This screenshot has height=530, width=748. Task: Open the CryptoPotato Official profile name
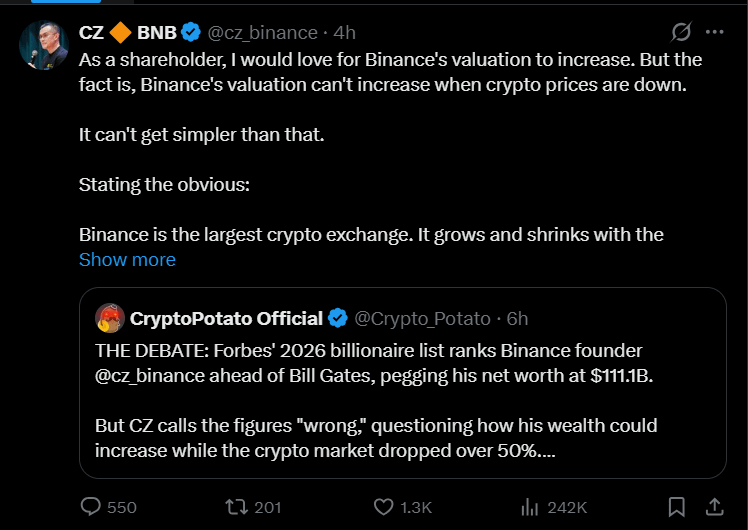tap(226, 318)
